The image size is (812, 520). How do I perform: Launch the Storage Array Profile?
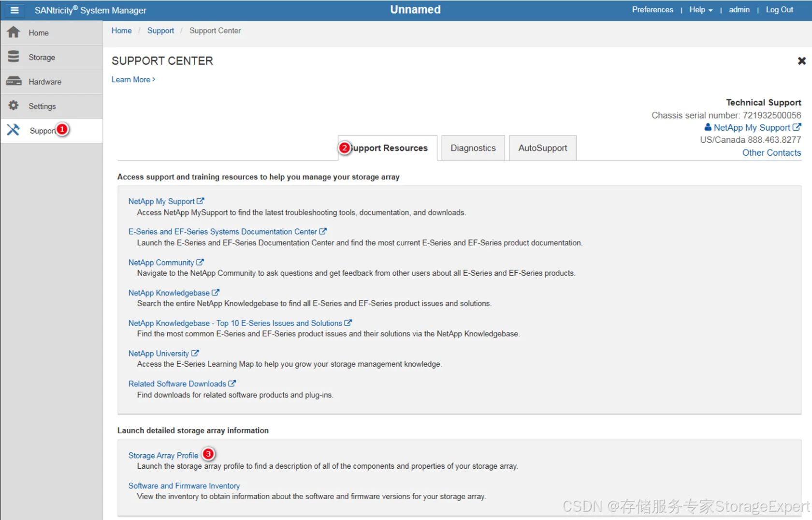click(163, 455)
